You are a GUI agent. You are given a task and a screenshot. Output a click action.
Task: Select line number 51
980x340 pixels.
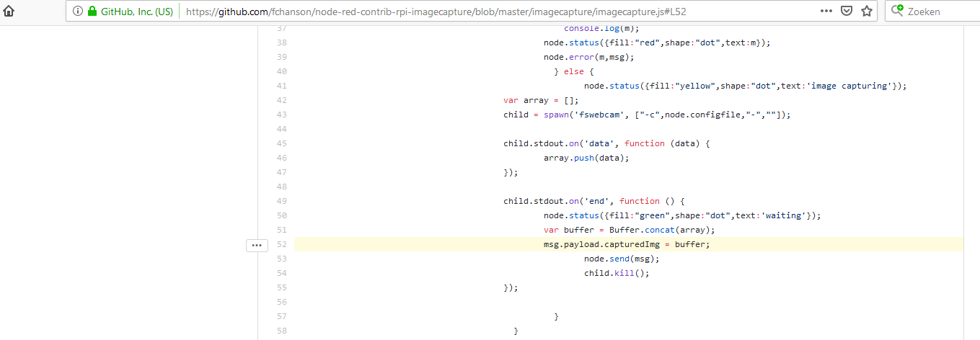(x=281, y=230)
